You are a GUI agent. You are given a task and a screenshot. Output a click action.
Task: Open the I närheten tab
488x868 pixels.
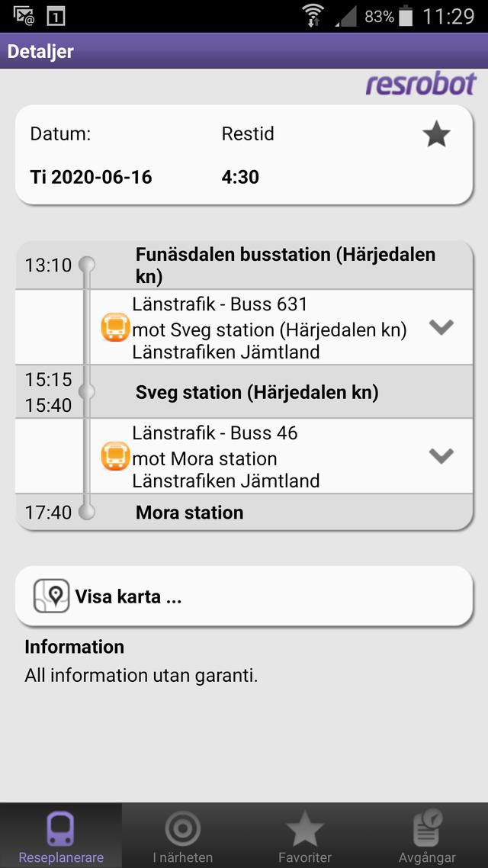tap(183, 836)
